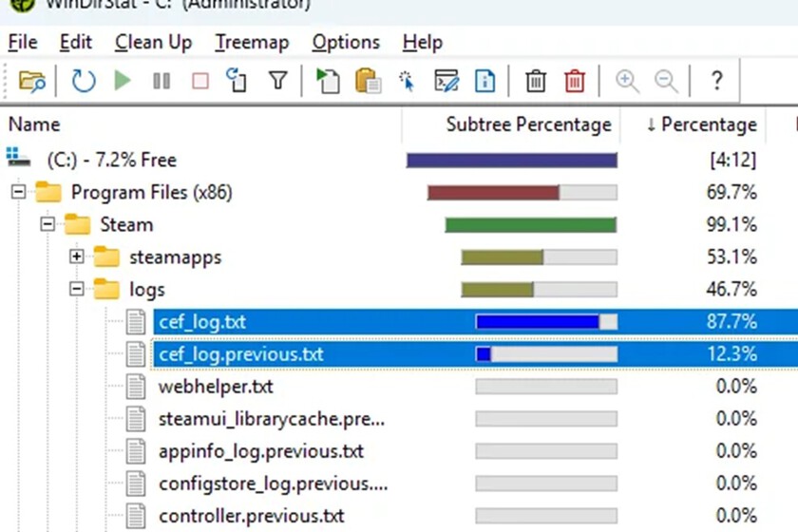This screenshot has height=532, width=798.
Task: Select the configstore_log.previous.... file name
Action: pyautogui.click(x=274, y=484)
